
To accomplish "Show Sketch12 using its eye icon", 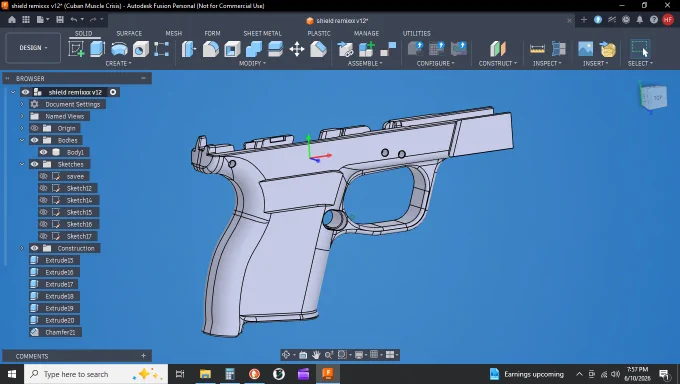I will coord(43,188).
